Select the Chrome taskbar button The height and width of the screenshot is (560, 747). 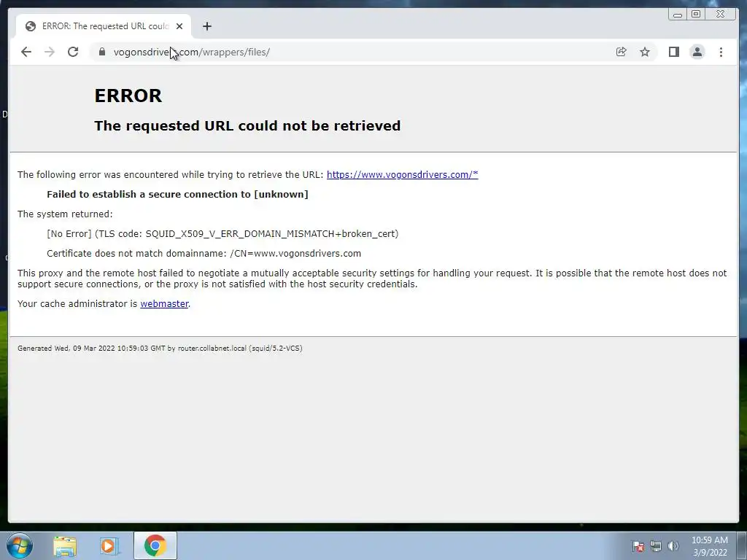155,545
